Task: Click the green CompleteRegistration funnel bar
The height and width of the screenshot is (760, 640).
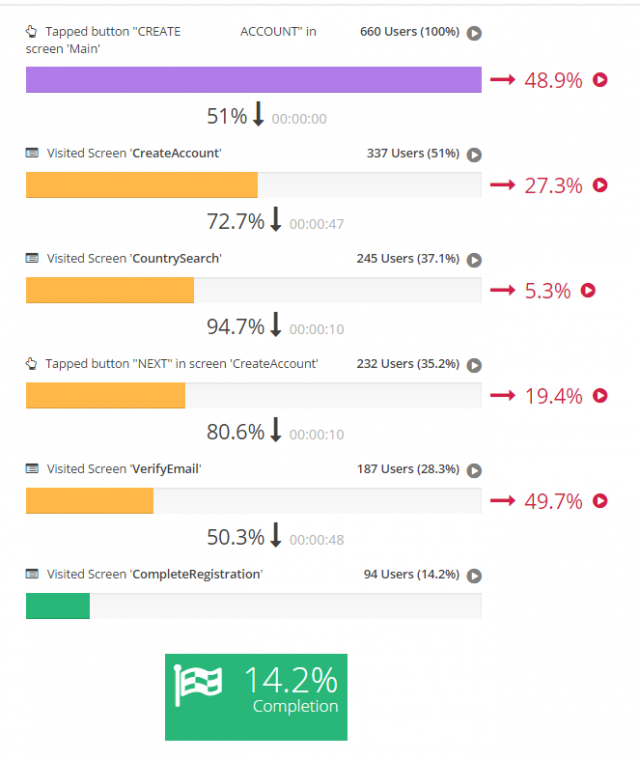Action: pyautogui.click(x=58, y=606)
